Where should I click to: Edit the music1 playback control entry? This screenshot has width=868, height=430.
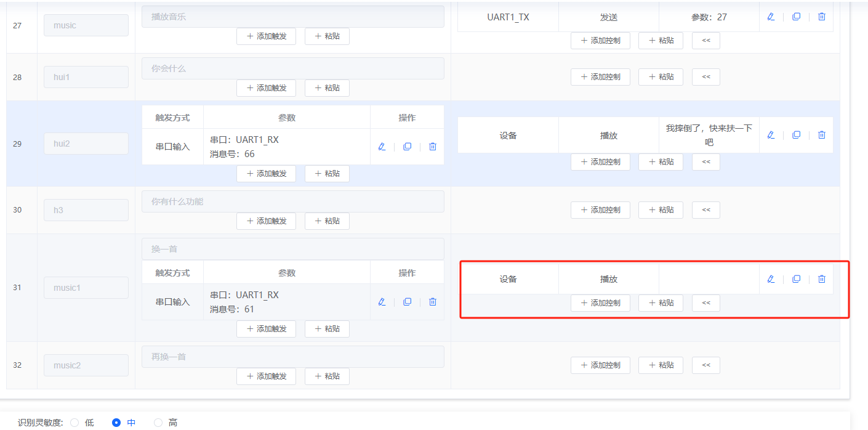(x=771, y=279)
